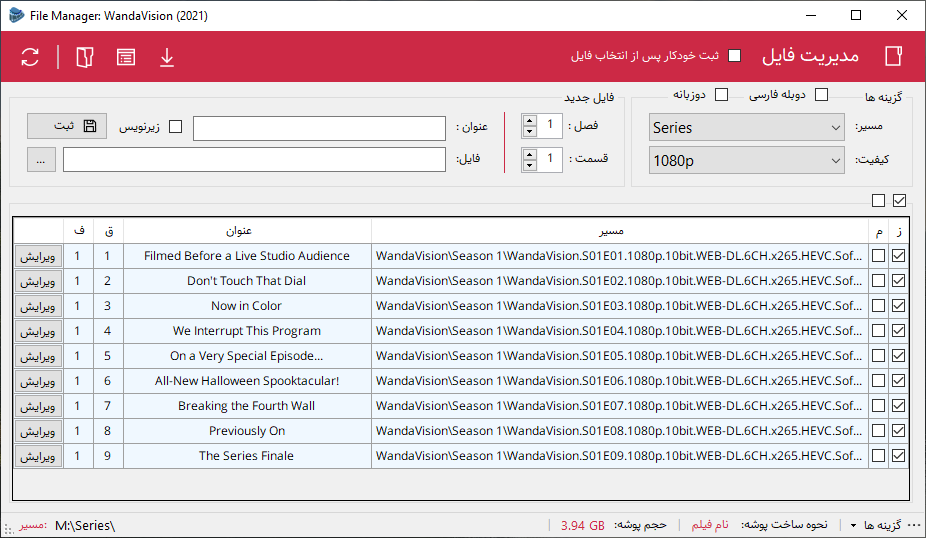
Task: Click ویرایش for Previously On
Action: pyautogui.click(x=38, y=432)
